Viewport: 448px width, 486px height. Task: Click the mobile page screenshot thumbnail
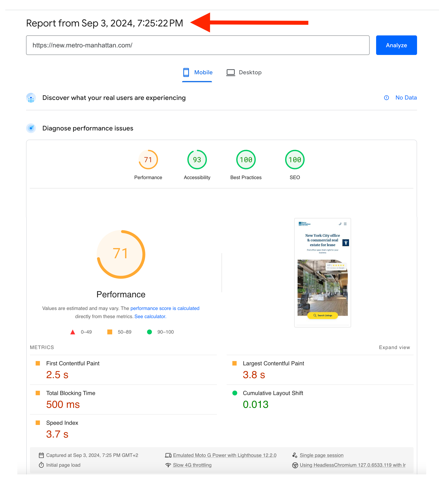322,273
